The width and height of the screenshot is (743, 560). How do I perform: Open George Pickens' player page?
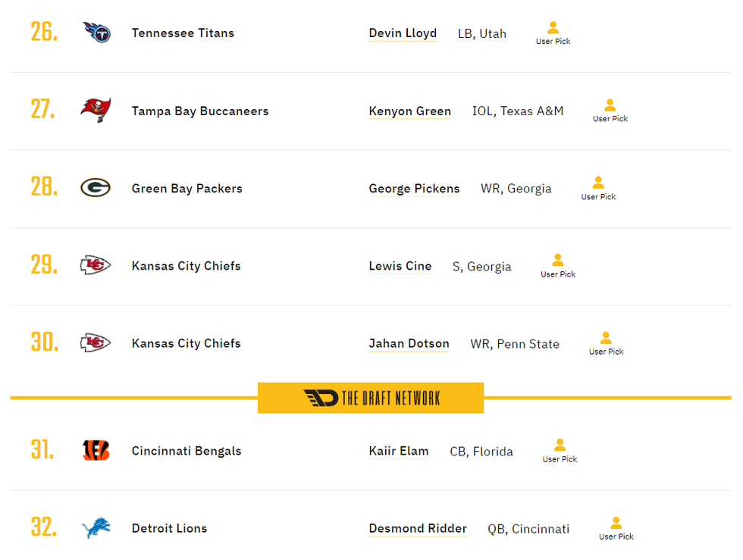point(414,188)
